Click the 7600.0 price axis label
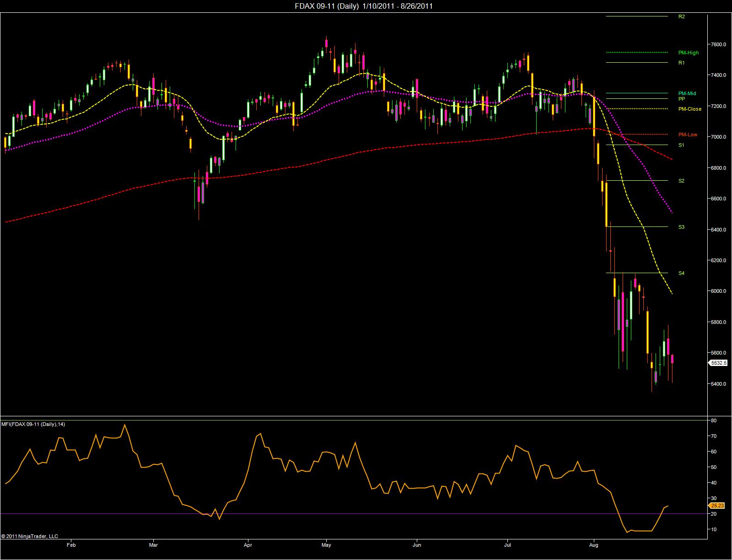Image resolution: width=732 pixels, height=560 pixels. (x=719, y=44)
